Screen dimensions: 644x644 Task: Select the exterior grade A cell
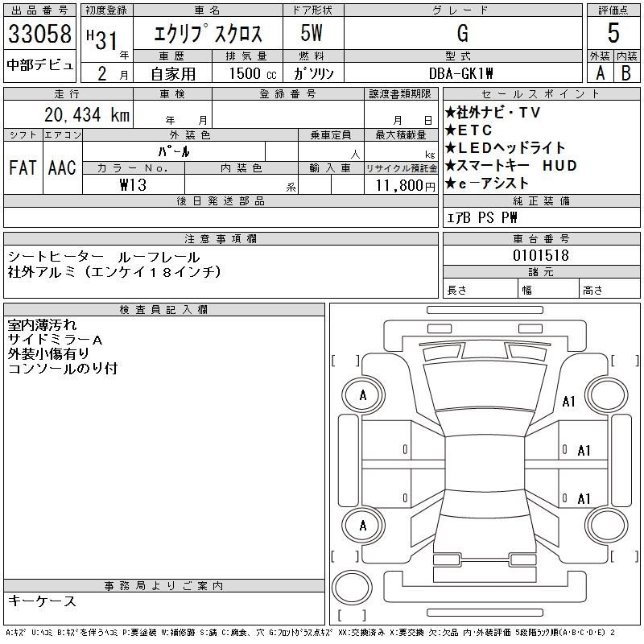(x=599, y=72)
